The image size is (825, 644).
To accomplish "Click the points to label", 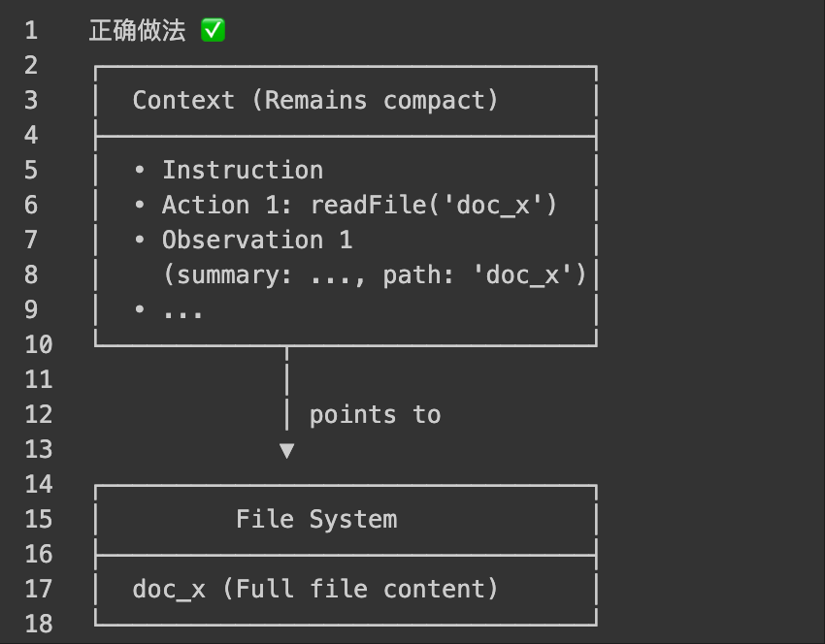I will (x=375, y=415).
